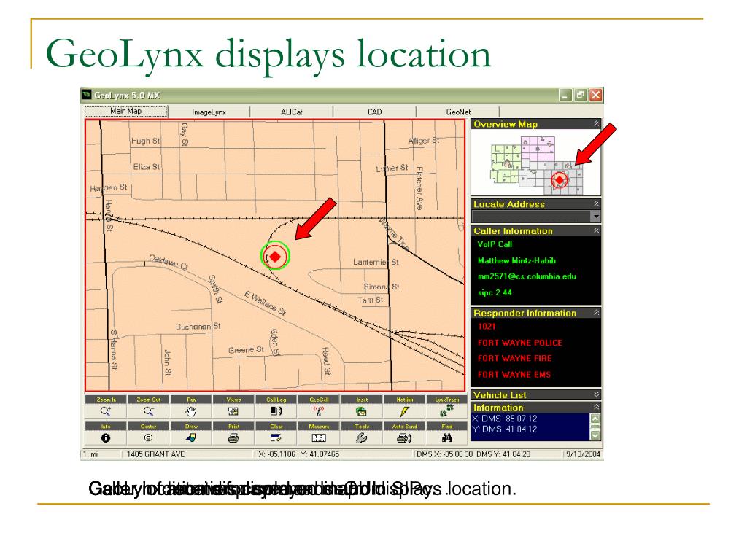Click the Lanternier St map label

point(376,262)
